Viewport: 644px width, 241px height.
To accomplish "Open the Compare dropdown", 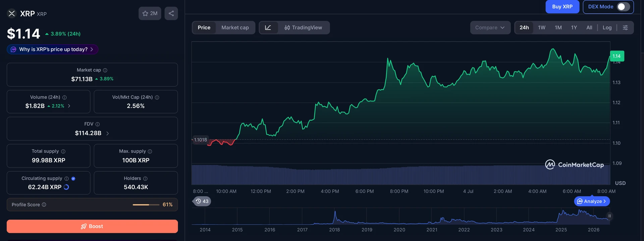I will pyautogui.click(x=490, y=27).
